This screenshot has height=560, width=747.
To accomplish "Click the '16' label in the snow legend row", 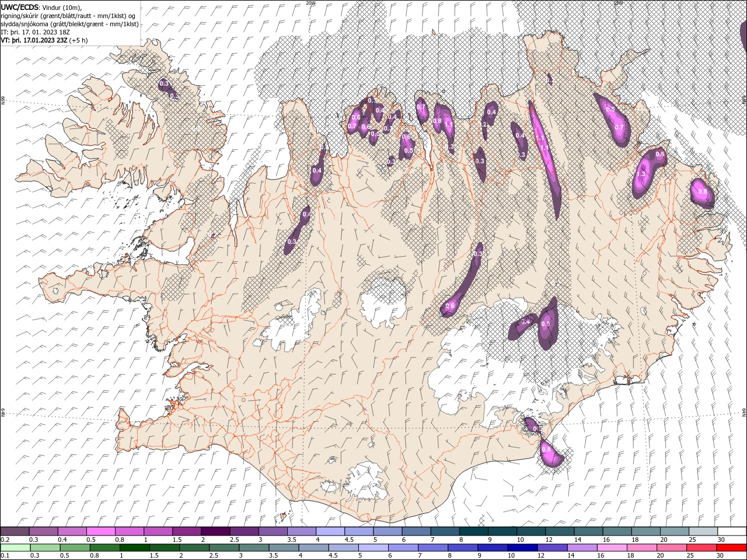I will pos(608,540).
